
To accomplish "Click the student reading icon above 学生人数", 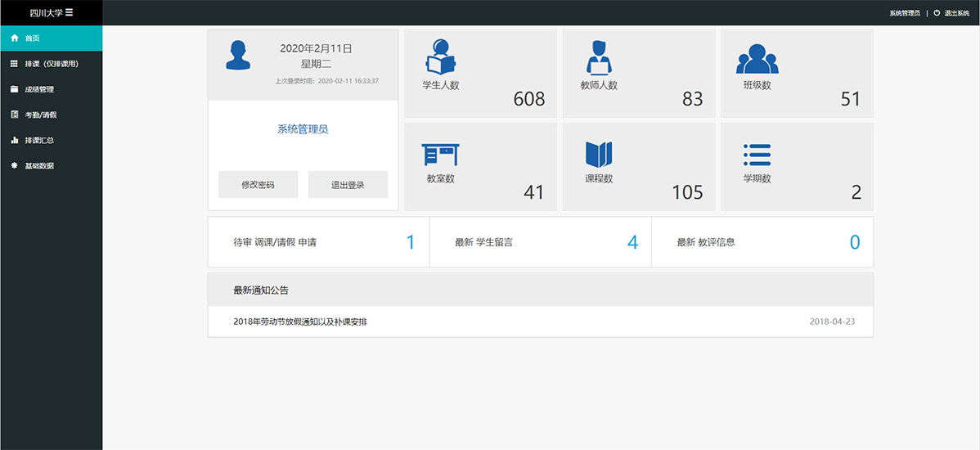I will coord(441,57).
